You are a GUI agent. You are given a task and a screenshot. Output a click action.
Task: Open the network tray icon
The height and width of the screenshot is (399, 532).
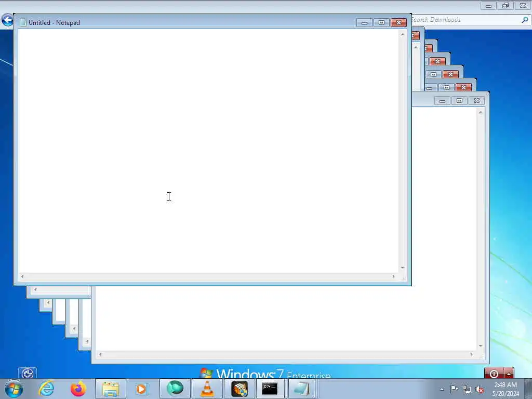(x=467, y=389)
